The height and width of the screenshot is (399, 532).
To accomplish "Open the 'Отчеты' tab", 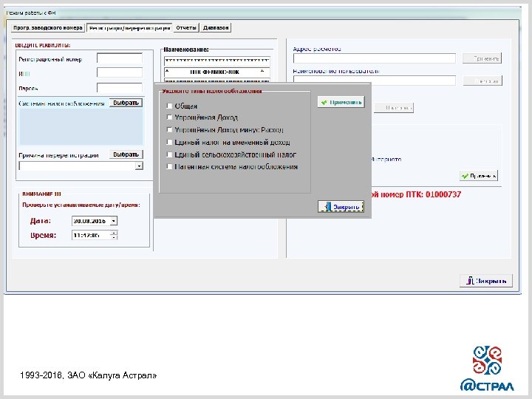I will (186, 28).
